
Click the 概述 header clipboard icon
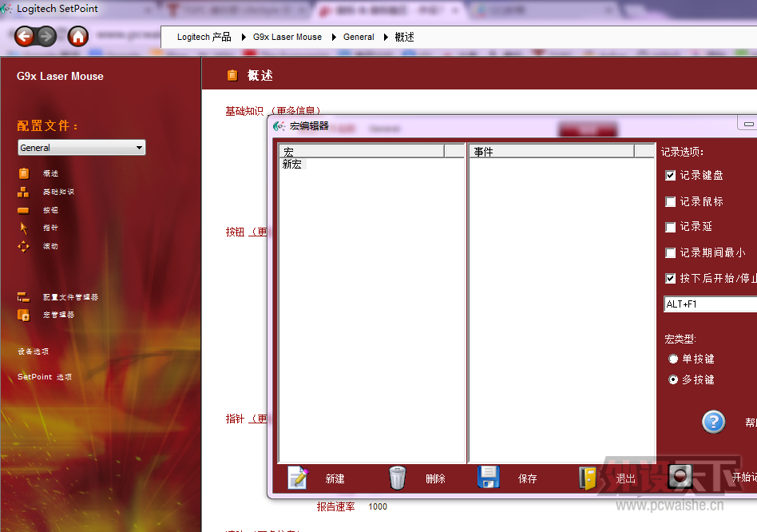(x=232, y=75)
